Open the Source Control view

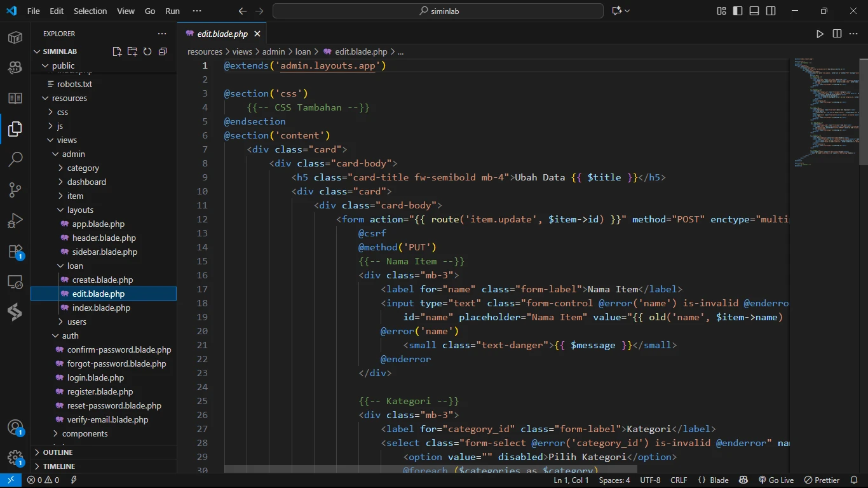pos(15,190)
